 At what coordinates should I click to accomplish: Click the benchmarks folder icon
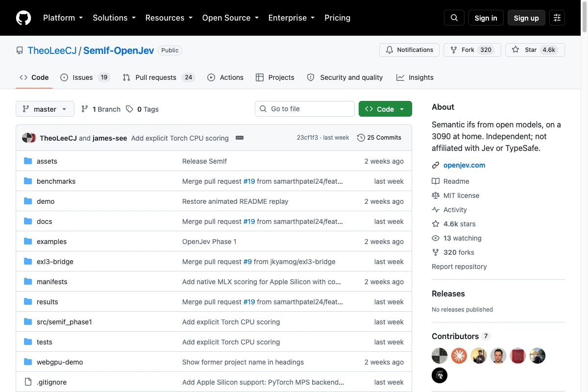(x=28, y=181)
